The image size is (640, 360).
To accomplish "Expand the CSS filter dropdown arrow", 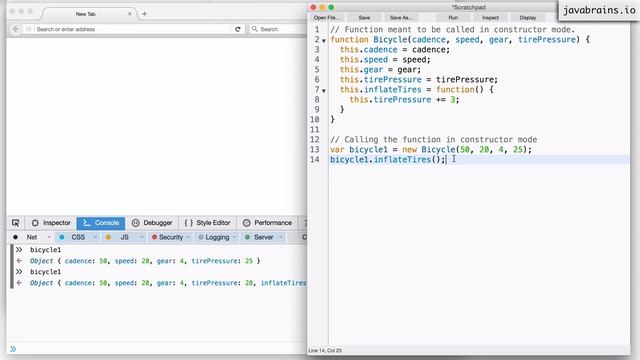I will pyautogui.click(x=95, y=237).
